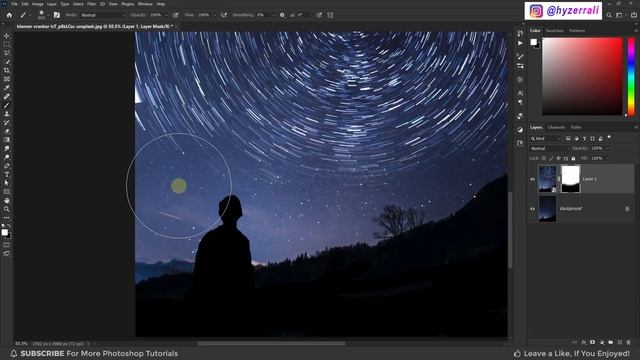Select Layer 1 mask thumbnail
640x360 pixels.
(571, 179)
